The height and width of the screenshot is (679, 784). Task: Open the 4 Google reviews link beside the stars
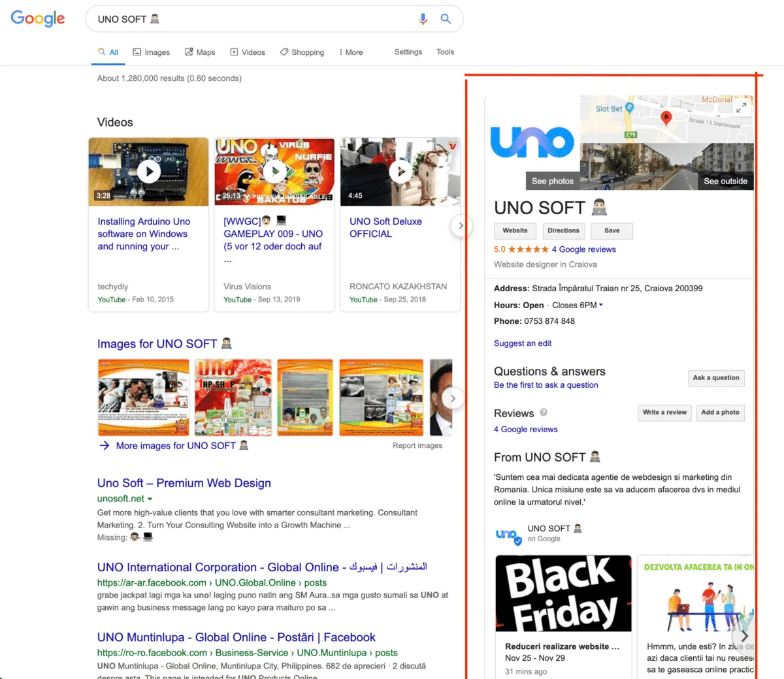[x=583, y=249]
